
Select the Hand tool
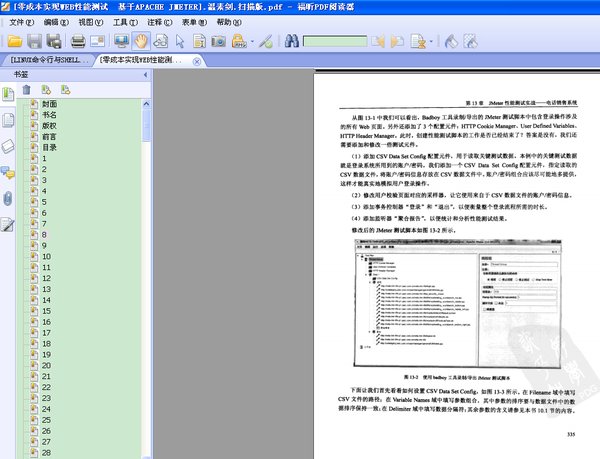point(143,41)
